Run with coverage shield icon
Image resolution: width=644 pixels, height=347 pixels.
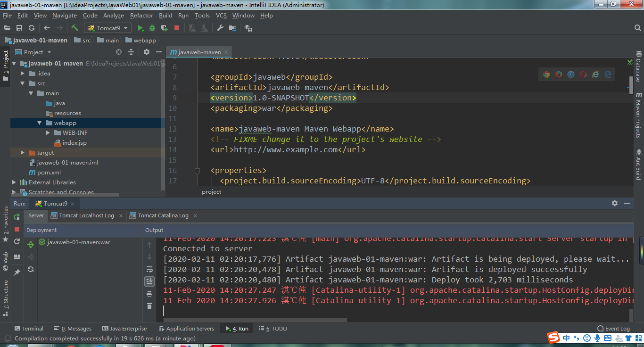pyautogui.click(x=164, y=28)
